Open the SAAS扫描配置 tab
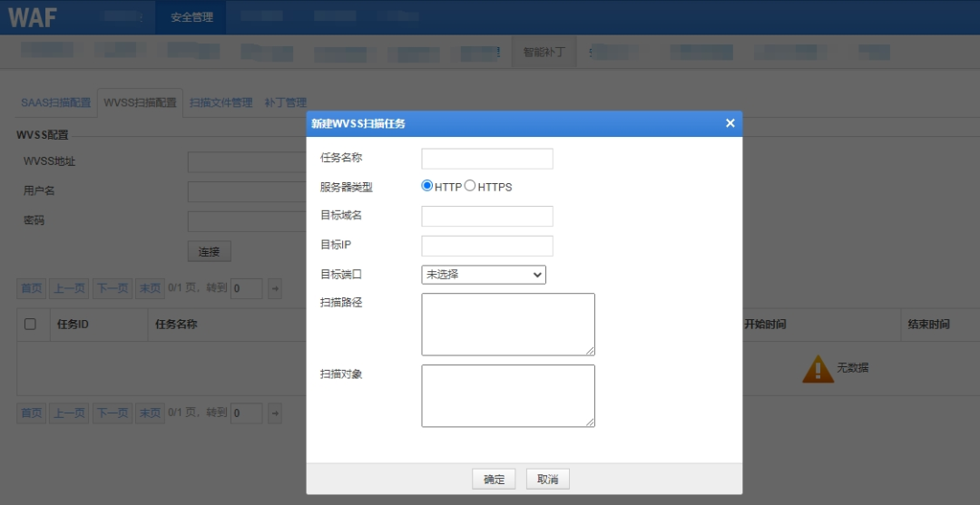Image resolution: width=980 pixels, height=505 pixels. (x=56, y=102)
